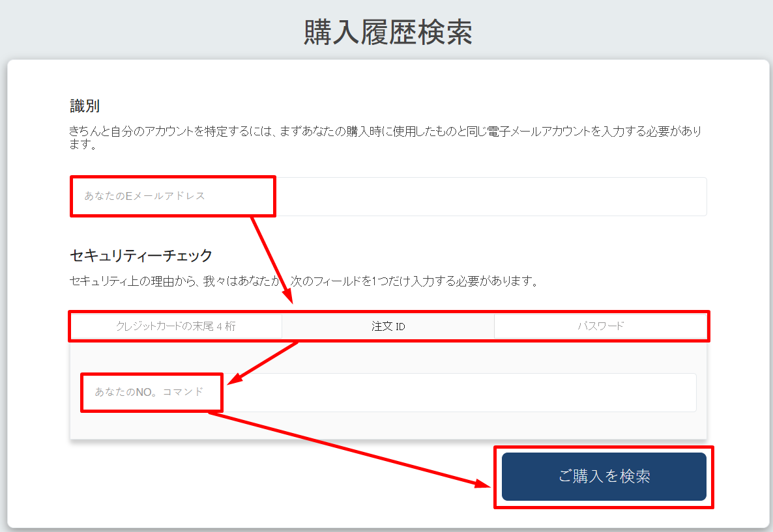Click the red arrow pointing to the search button
This screenshot has height=532, width=773.
(352, 449)
